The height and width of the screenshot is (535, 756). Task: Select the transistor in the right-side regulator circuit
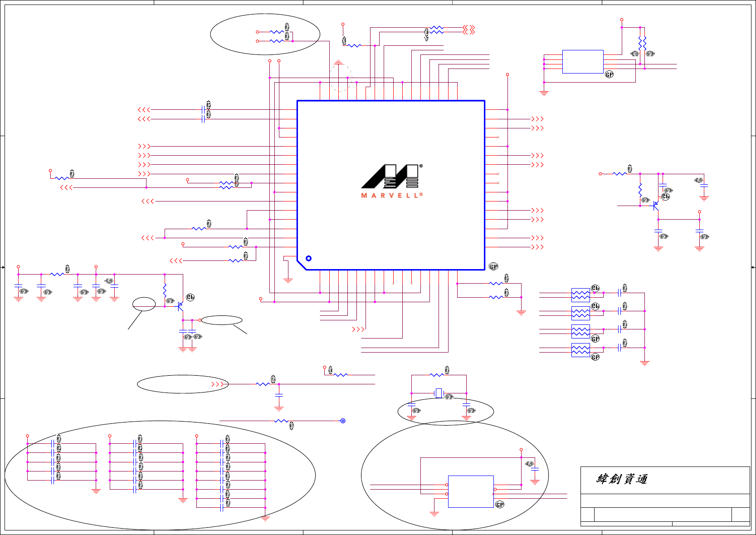click(656, 206)
